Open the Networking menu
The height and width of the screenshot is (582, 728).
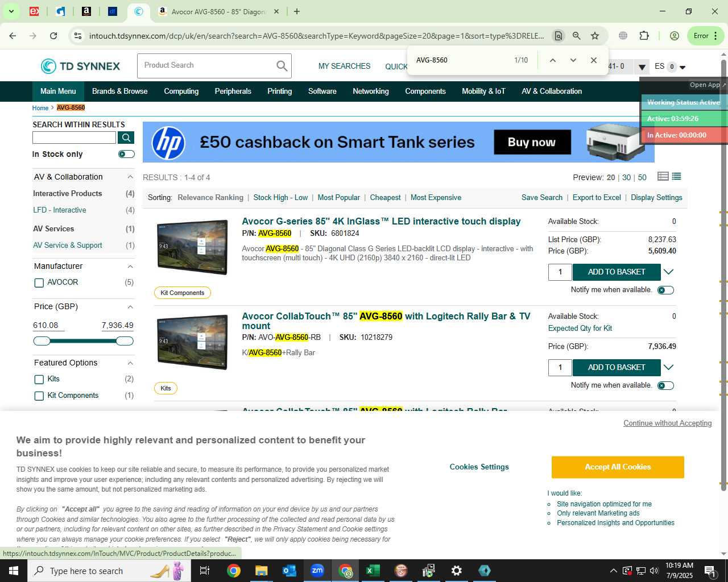371,91
